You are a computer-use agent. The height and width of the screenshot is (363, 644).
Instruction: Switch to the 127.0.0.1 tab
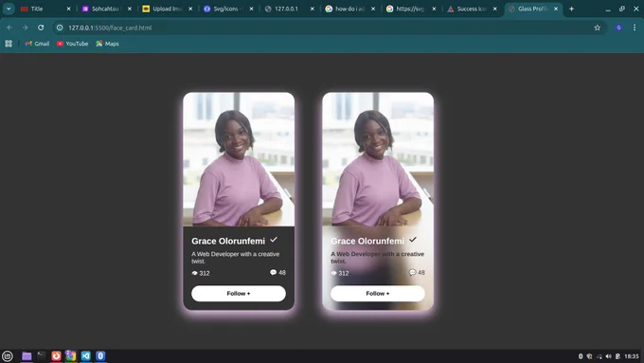(x=289, y=9)
